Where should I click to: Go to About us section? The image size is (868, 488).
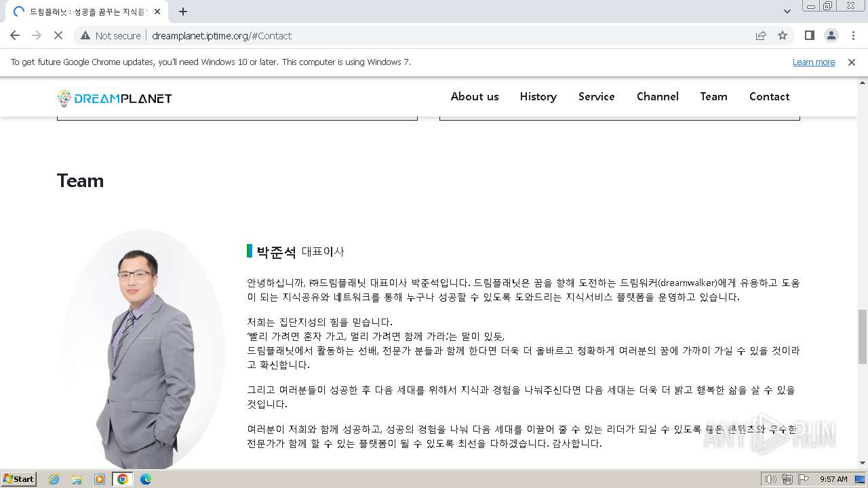click(x=475, y=96)
